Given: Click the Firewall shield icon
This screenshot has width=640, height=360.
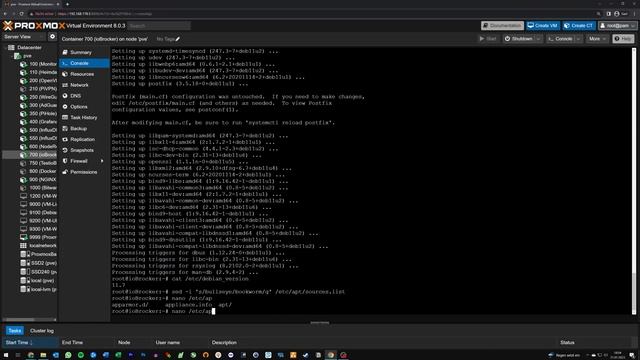Looking at the screenshot, I should pyautogui.click(x=65, y=161).
